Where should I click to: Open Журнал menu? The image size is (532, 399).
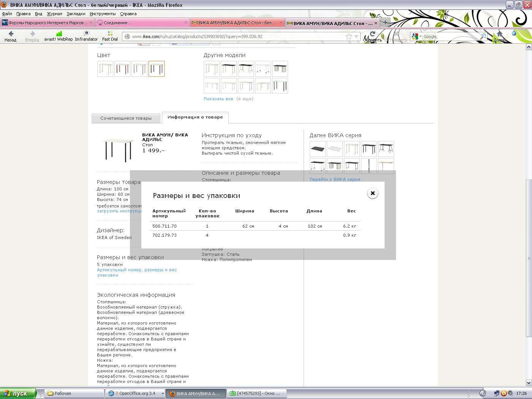point(54,14)
